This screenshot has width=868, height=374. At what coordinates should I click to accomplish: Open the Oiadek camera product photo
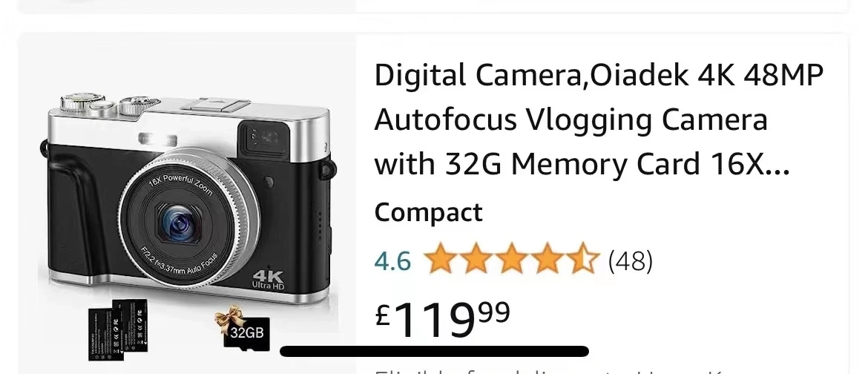click(188, 204)
